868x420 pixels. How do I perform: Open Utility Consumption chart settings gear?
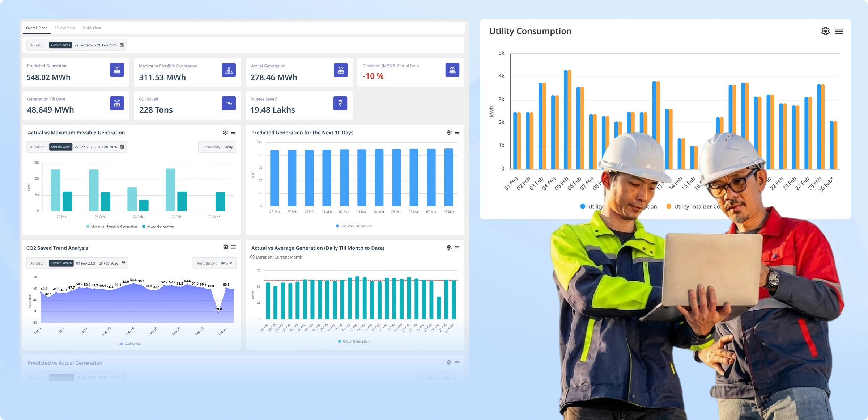point(825,31)
